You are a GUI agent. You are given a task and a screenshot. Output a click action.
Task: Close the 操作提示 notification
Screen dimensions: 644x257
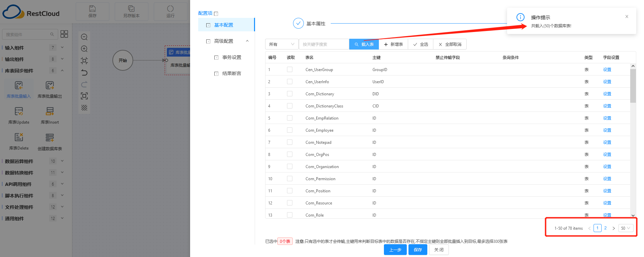tap(627, 17)
